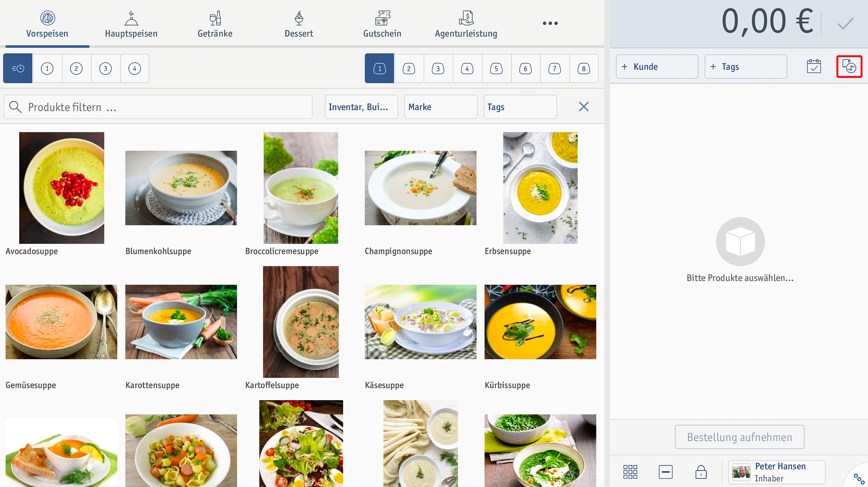Add Gemüsesuppe to the order
The height and width of the screenshot is (487, 868).
[x=61, y=322]
